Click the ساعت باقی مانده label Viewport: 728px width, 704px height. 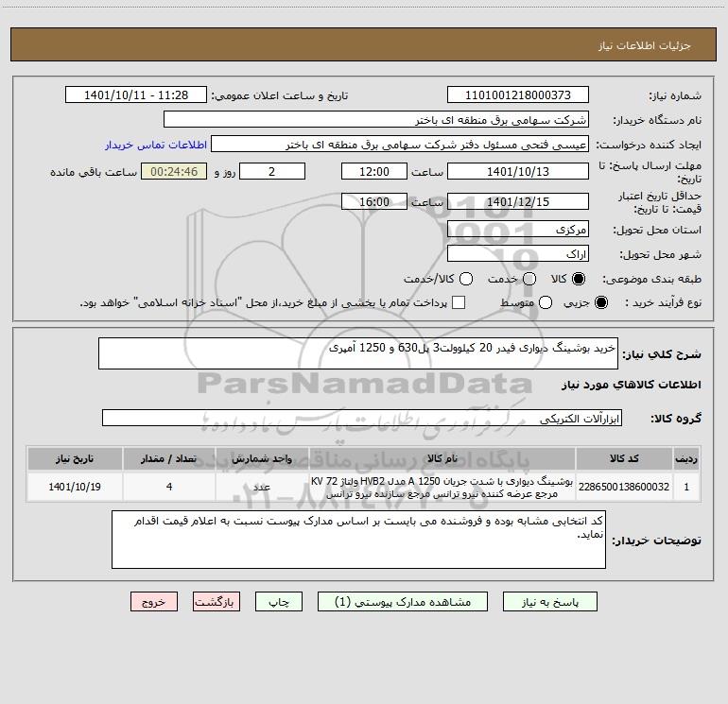tap(94, 172)
